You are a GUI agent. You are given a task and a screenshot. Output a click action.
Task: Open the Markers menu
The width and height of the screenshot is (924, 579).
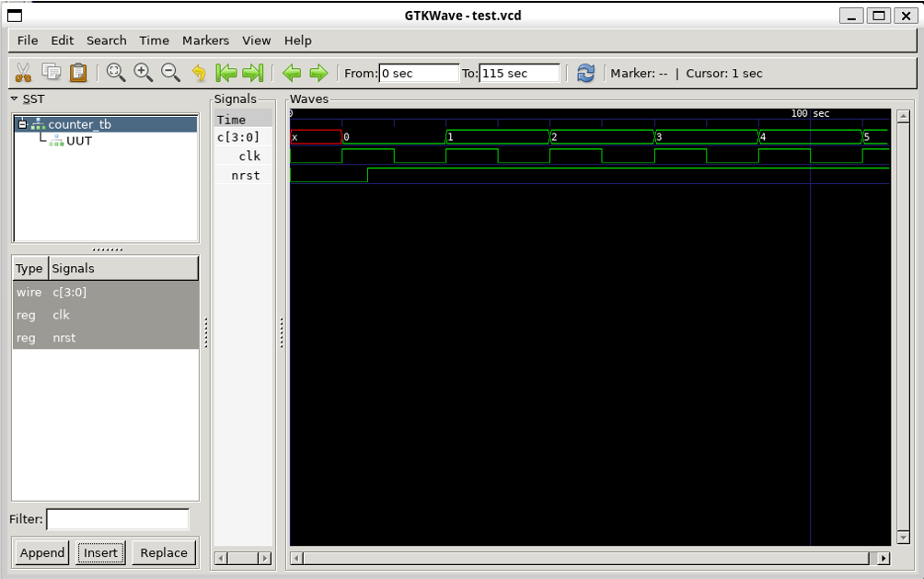click(205, 41)
